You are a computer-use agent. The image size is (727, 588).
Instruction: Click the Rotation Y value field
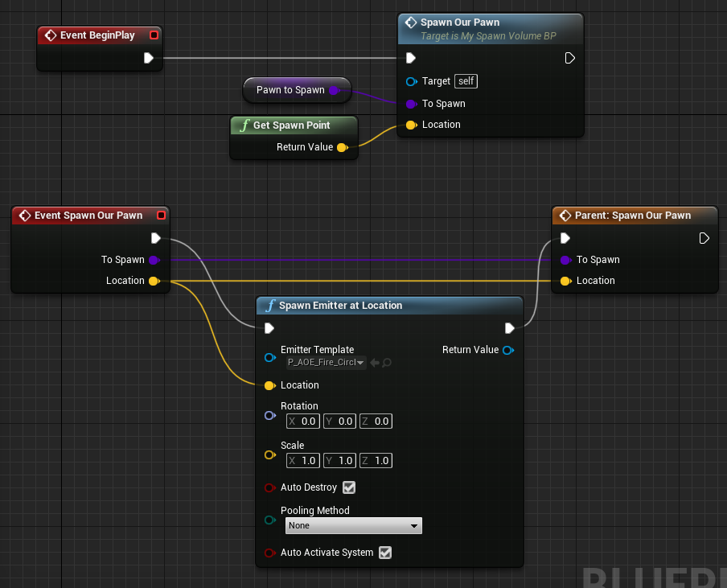click(x=340, y=421)
